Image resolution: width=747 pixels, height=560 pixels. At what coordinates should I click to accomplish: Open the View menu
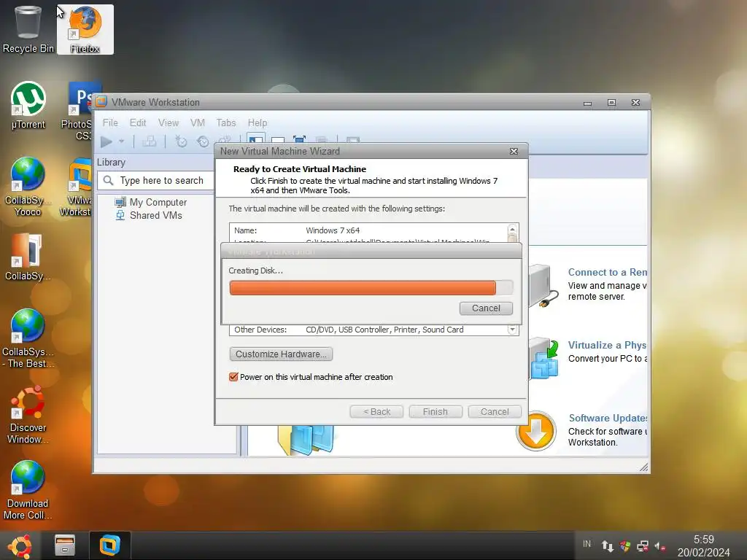[x=169, y=122]
